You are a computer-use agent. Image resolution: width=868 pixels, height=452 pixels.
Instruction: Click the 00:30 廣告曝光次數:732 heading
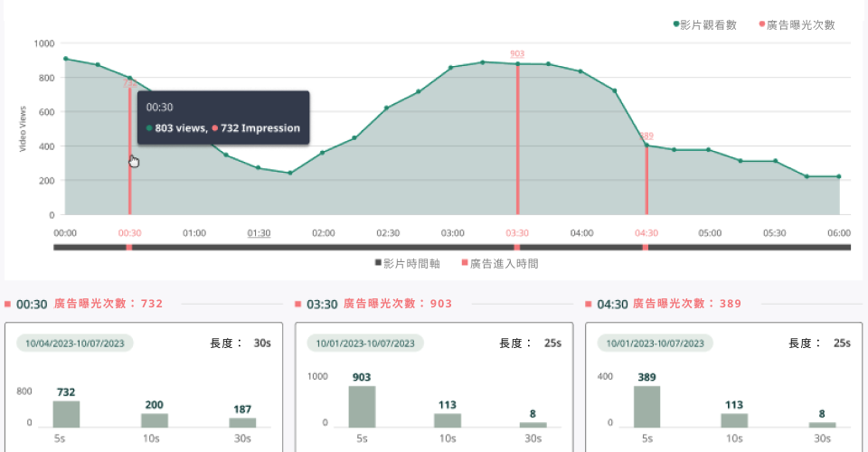coord(83,304)
